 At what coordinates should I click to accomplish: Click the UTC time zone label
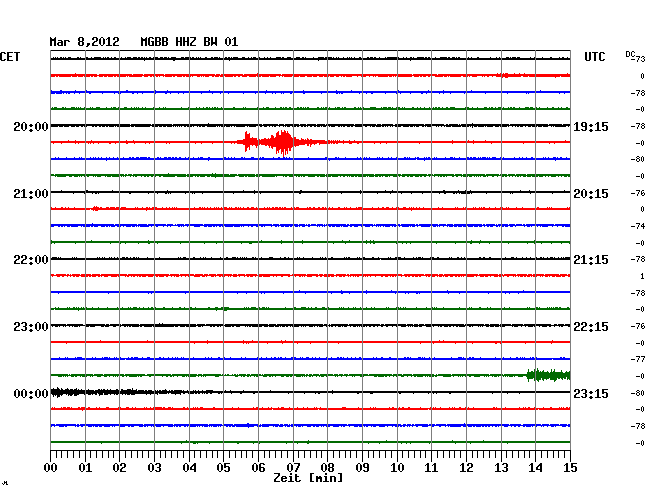point(594,57)
